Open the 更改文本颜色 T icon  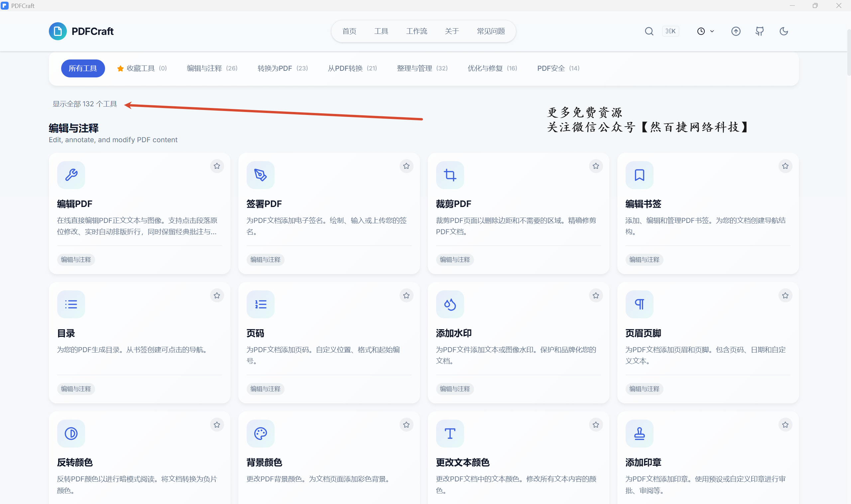click(x=450, y=433)
